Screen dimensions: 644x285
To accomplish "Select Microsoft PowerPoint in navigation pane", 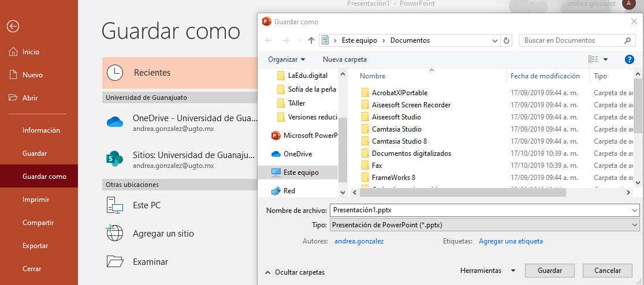I will point(304,136).
